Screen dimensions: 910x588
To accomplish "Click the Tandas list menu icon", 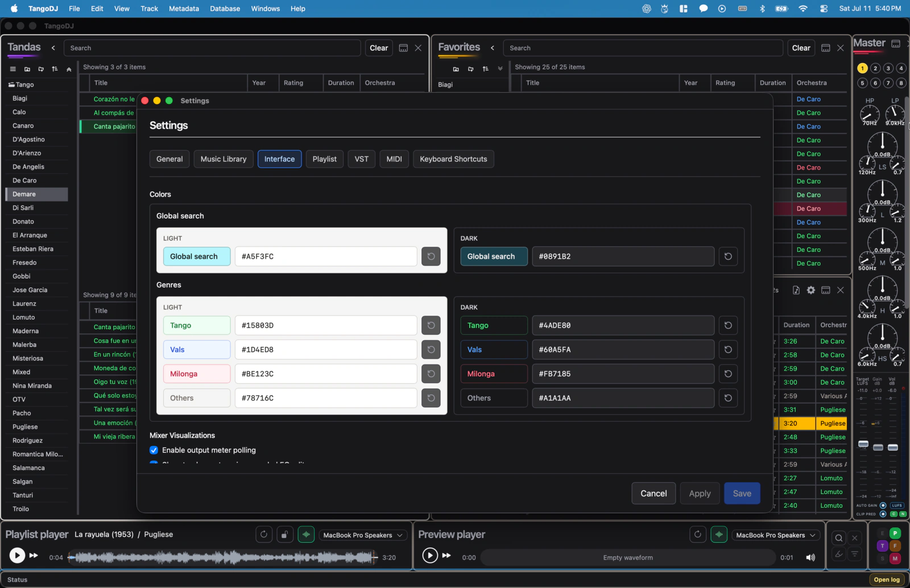I will pyautogui.click(x=13, y=69).
